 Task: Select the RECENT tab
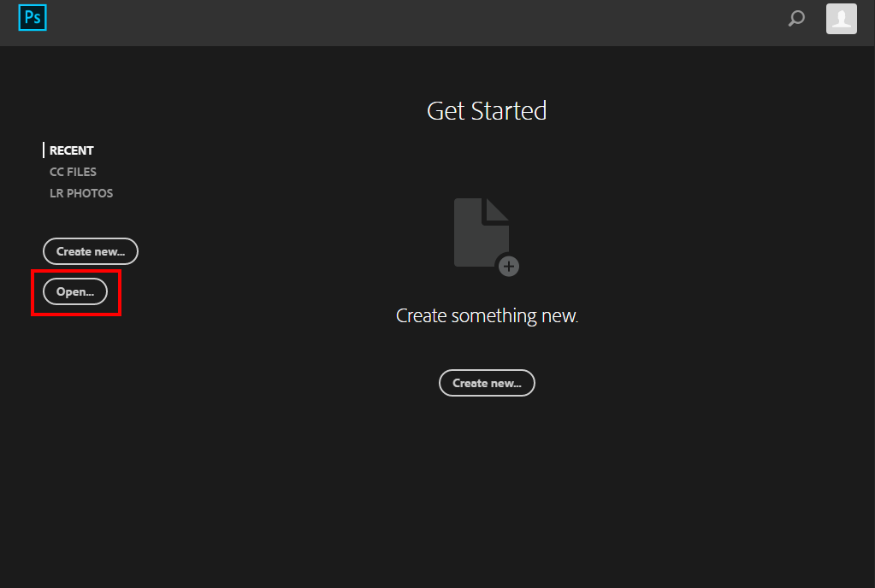click(x=72, y=150)
